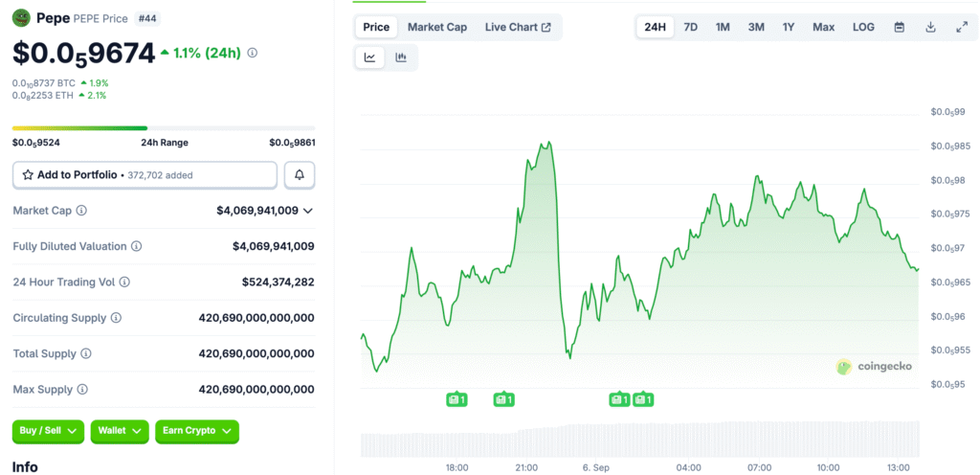Select the 1M time range
The width and height of the screenshot is (980, 475).
point(723,27)
